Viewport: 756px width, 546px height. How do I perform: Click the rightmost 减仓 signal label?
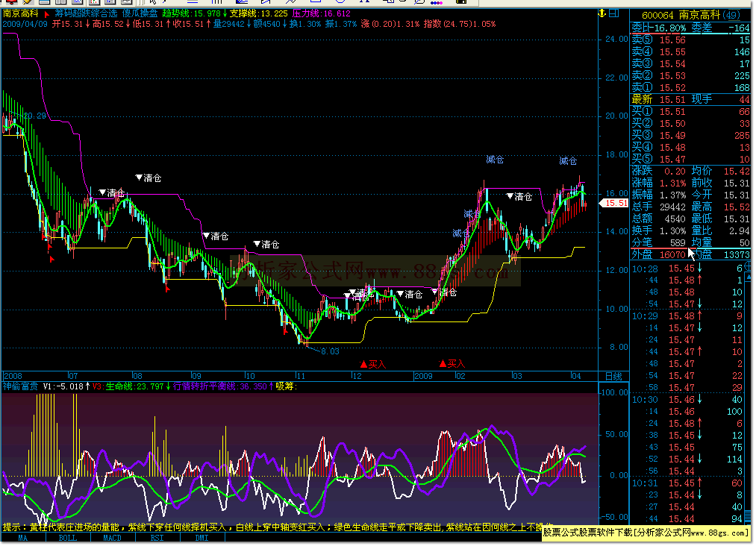[x=568, y=161]
